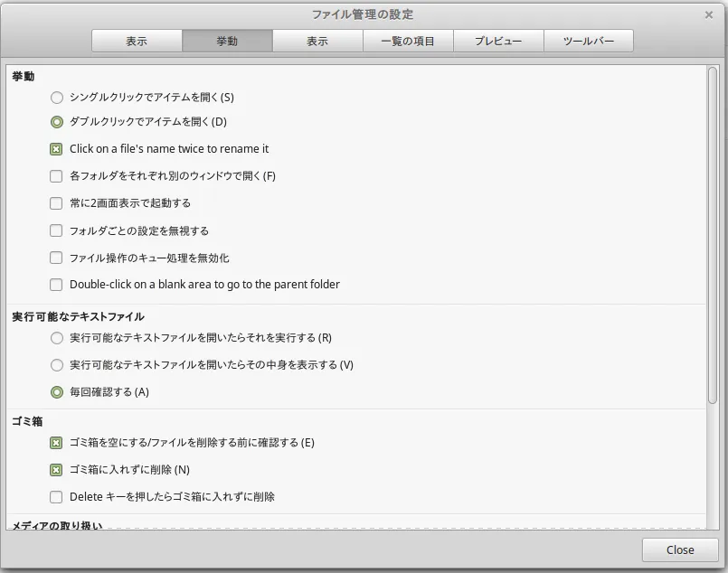Image resolution: width=728 pixels, height=573 pixels.
Task: Enable 各フォルダをそれぞれ別のウィンドウで開く (F) checkbox
Action: (56, 176)
